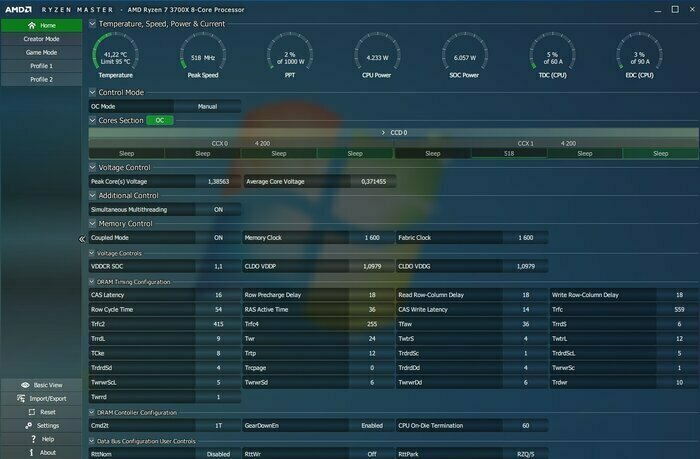Open the Settings gear icon

[29, 426]
